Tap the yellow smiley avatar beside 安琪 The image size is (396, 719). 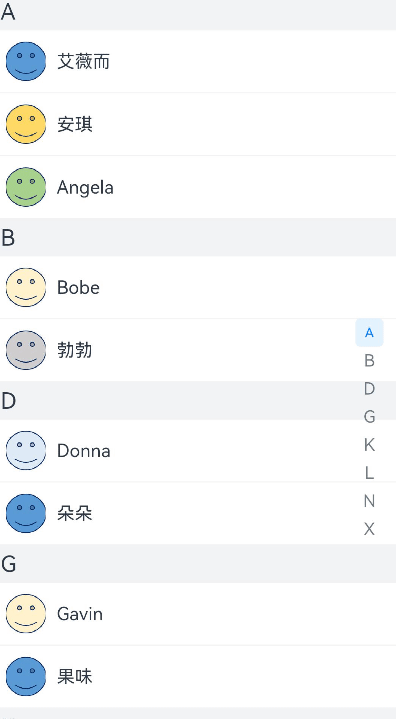tap(26, 124)
